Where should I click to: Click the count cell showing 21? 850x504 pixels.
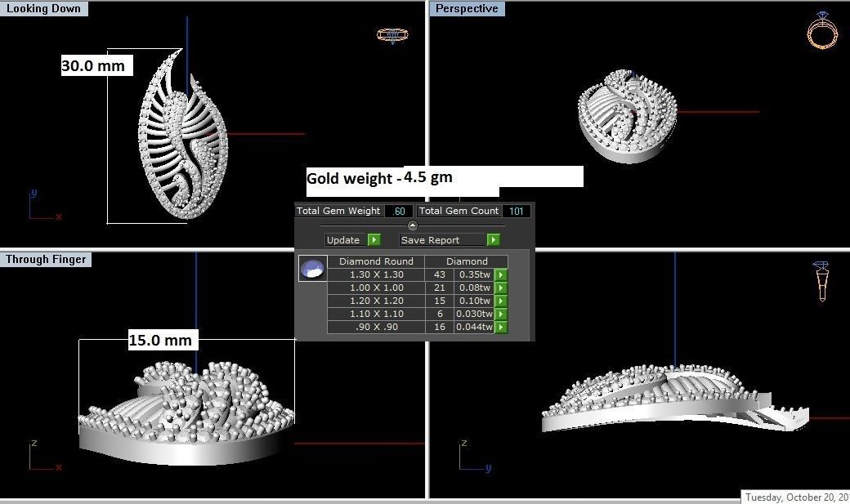[x=440, y=288]
